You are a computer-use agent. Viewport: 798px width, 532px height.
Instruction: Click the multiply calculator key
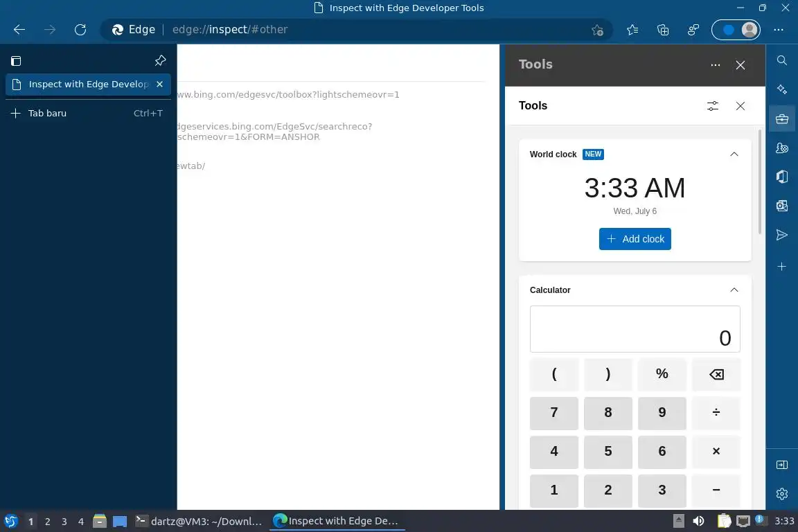(716, 452)
